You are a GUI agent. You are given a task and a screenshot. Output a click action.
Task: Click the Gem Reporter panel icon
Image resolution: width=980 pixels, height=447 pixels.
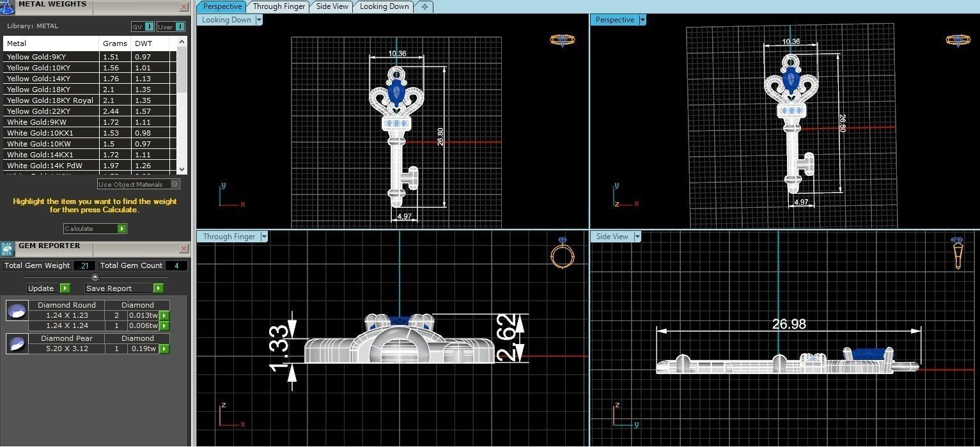(x=7, y=249)
